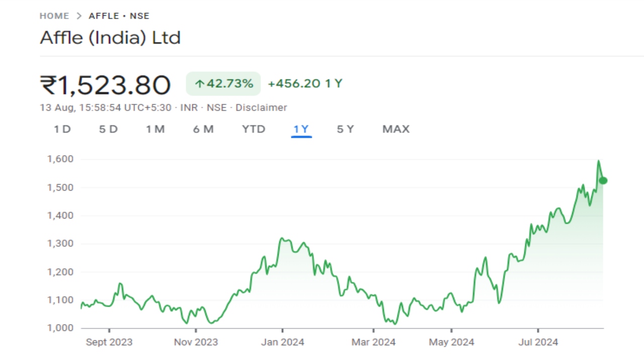This screenshot has width=644, height=362.
Task: Open the Disclaimer link
Action: [261, 108]
